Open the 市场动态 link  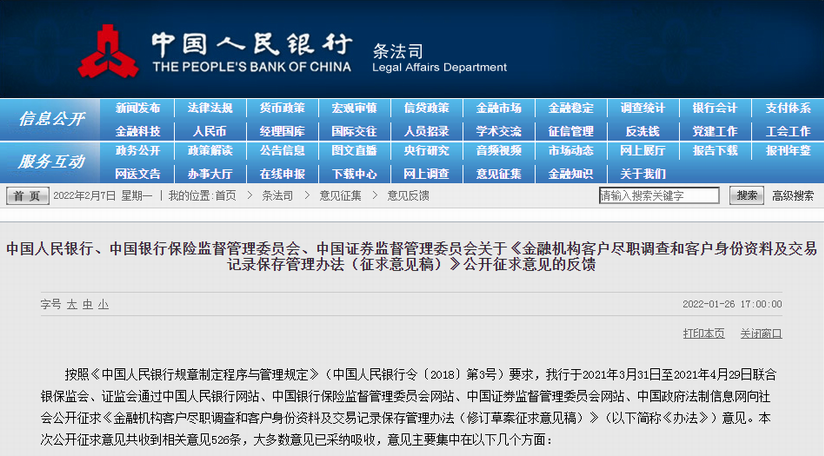point(571,151)
